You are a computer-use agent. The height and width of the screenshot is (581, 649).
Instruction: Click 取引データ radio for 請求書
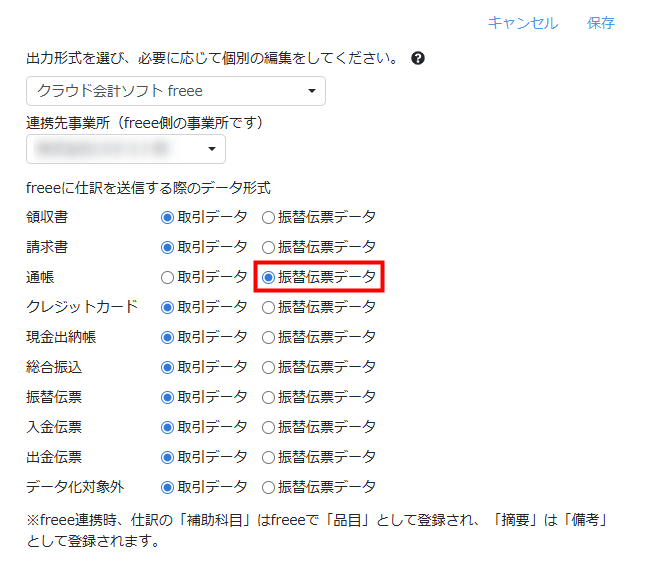(168, 247)
